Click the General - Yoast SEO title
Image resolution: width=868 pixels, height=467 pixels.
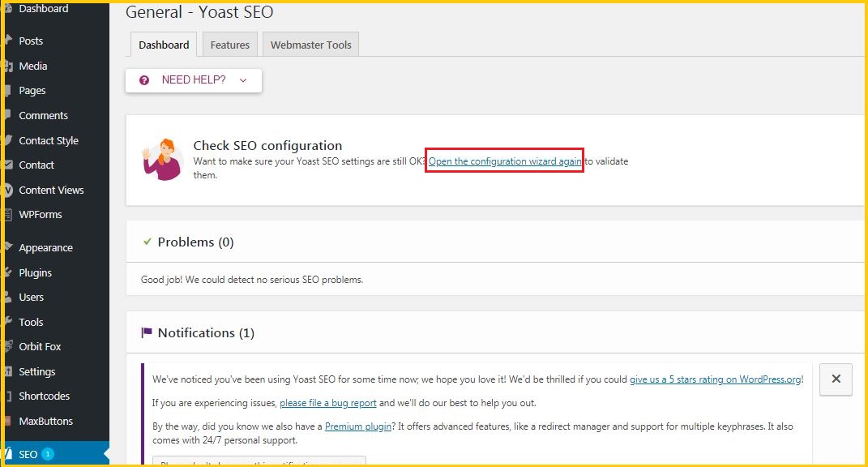coord(199,11)
